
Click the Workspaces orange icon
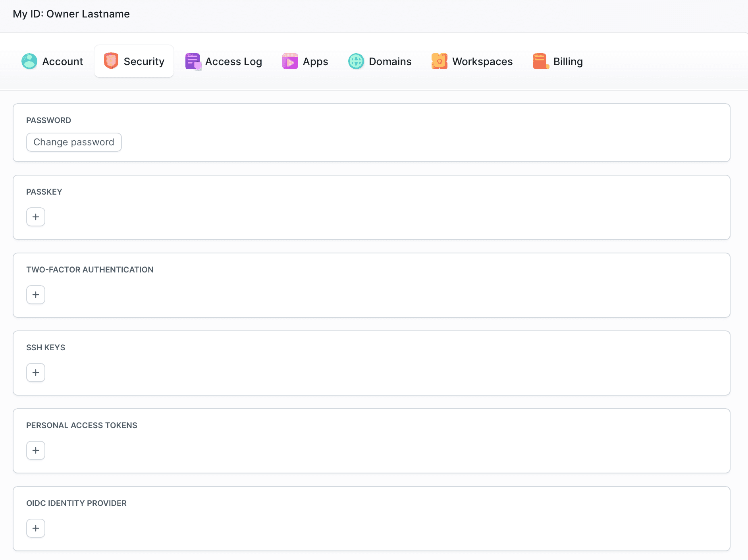[x=440, y=62]
